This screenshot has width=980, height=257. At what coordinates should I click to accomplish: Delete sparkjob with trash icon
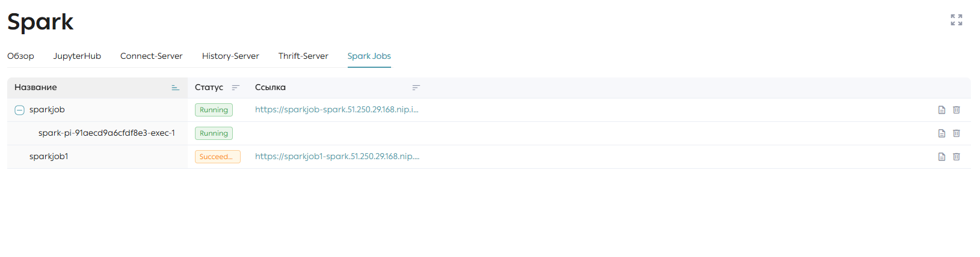click(x=957, y=110)
